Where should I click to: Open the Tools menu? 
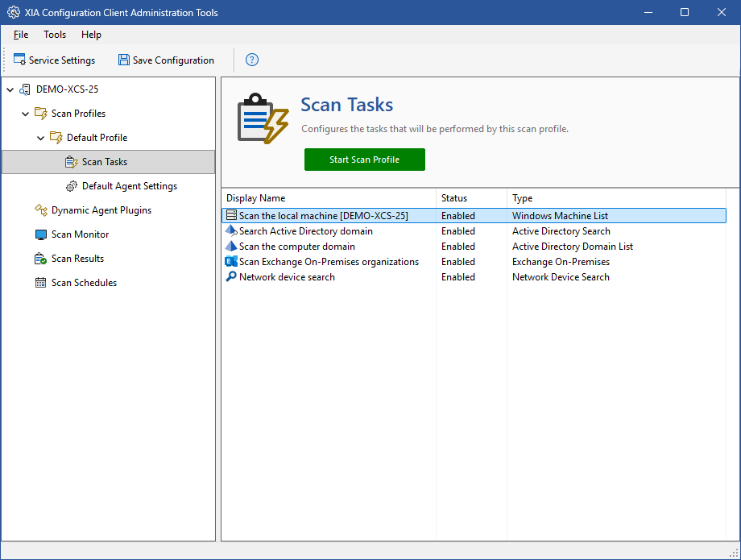[x=55, y=35]
